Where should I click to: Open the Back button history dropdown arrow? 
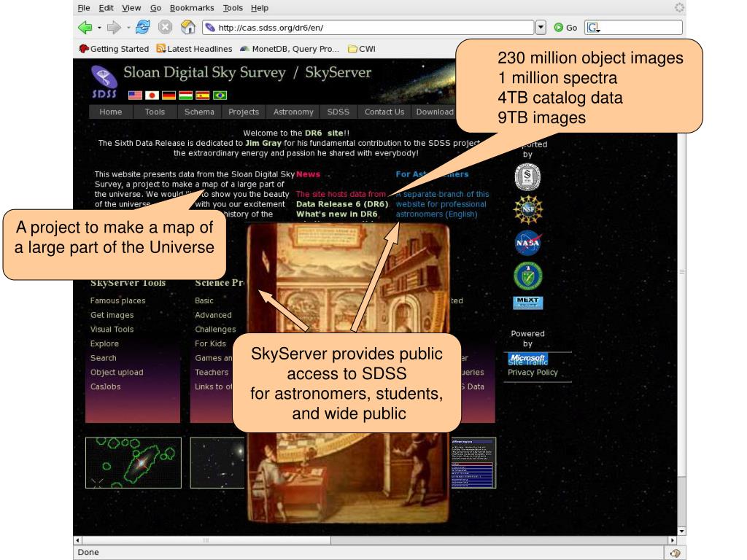pos(99,28)
